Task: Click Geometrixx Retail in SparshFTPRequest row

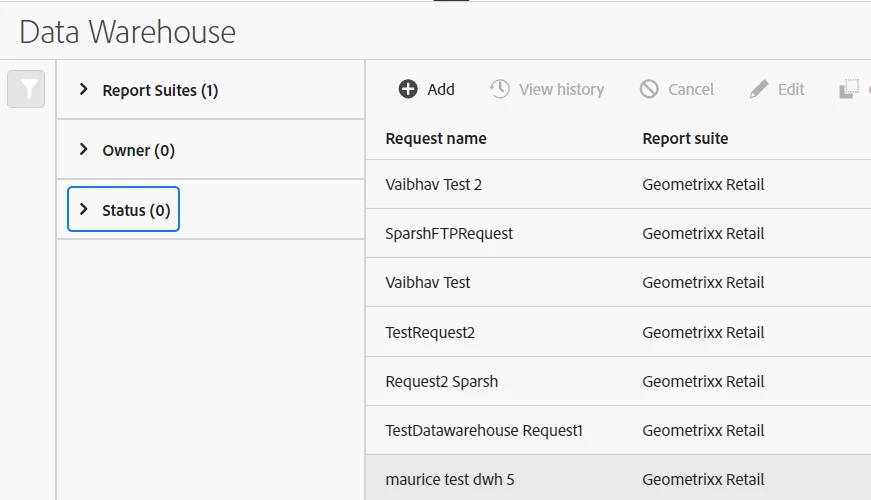Action: pos(703,233)
